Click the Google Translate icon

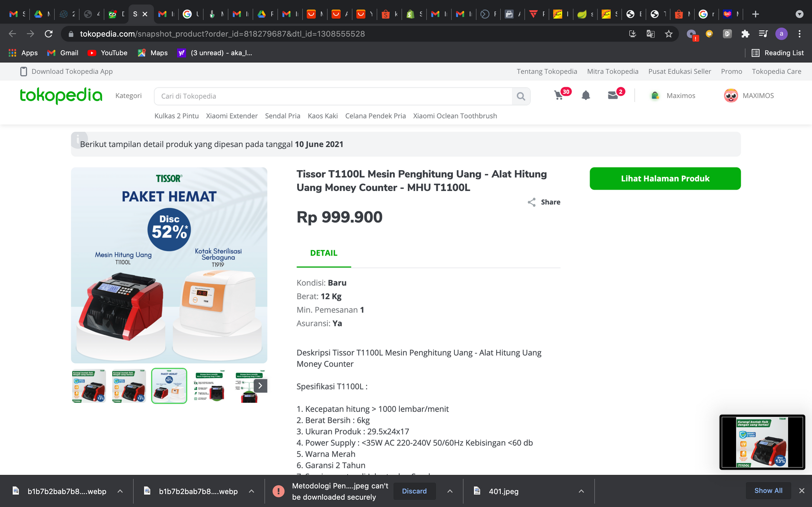pyautogui.click(x=651, y=34)
